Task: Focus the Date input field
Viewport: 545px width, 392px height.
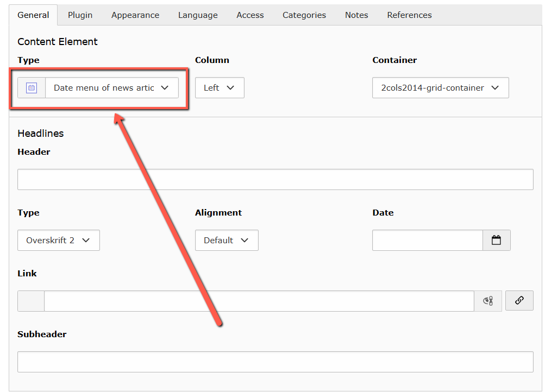Action: [427, 241]
